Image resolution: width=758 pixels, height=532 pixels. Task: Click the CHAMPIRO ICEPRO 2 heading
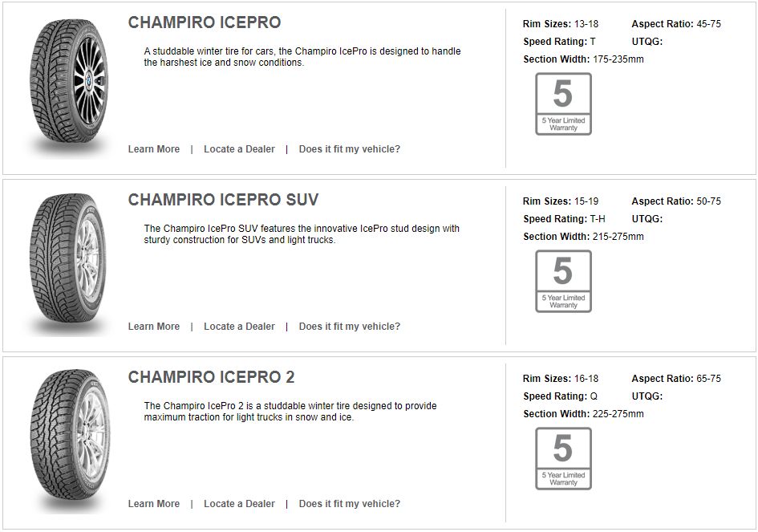click(x=211, y=377)
